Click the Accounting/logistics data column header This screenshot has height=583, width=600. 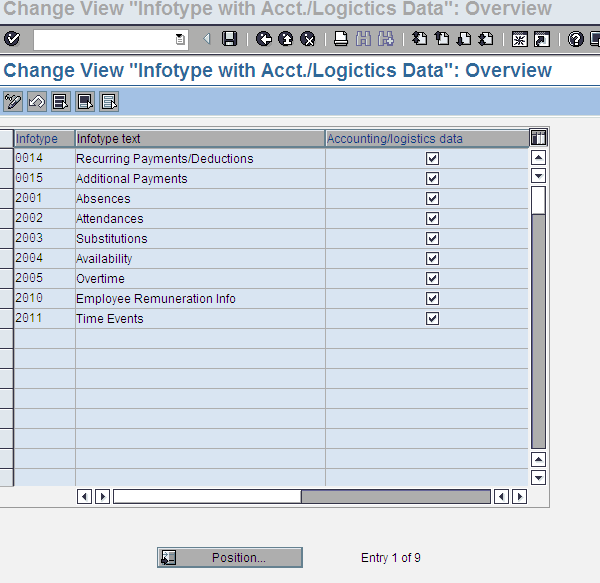(x=427, y=138)
